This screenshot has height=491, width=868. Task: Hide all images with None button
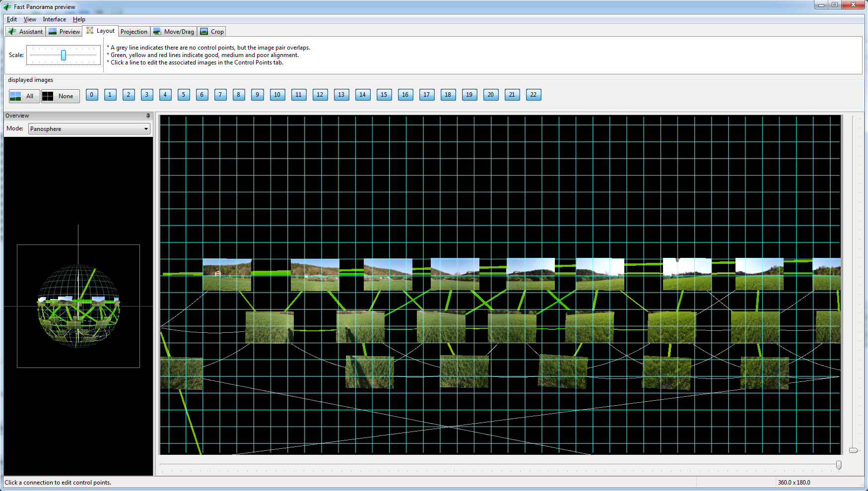coord(60,96)
